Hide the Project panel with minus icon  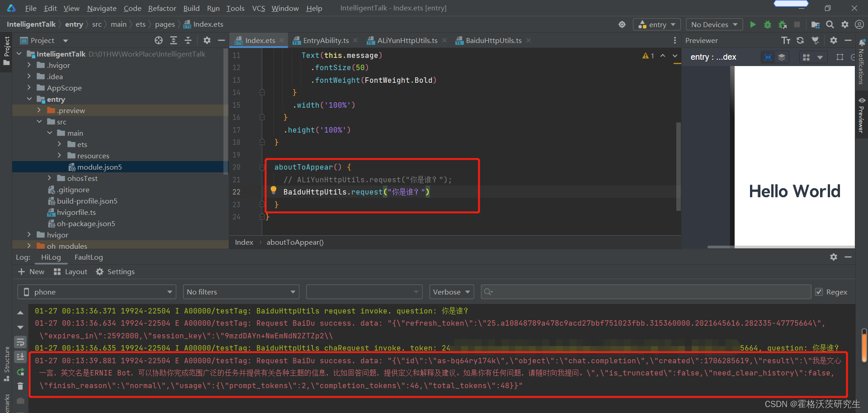click(x=222, y=40)
